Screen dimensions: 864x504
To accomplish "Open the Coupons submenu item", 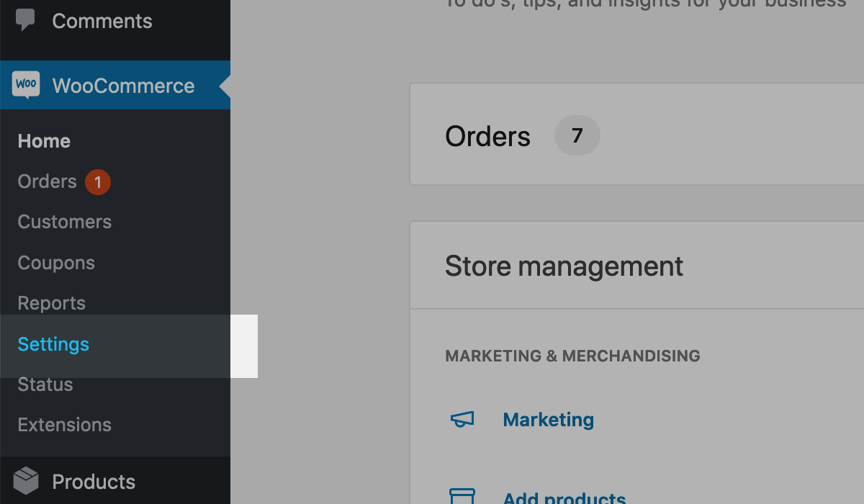I will coord(56,263).
